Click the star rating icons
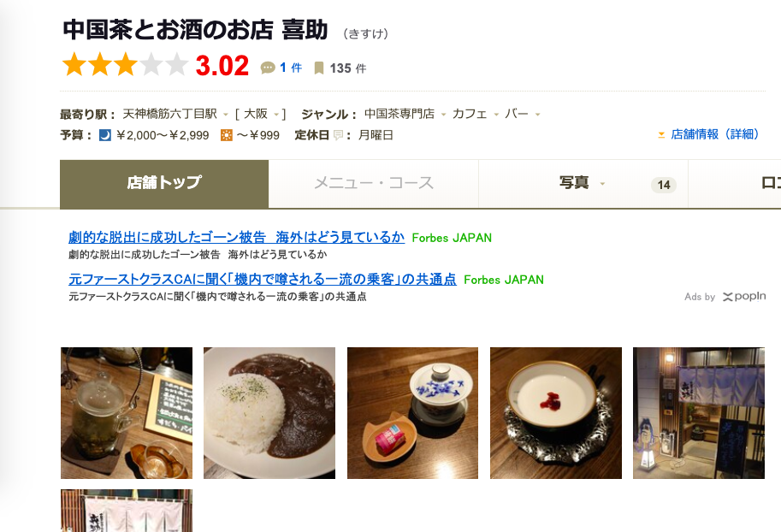The height and width of the screenshot is (532, 781). click(x=125, y=65)
